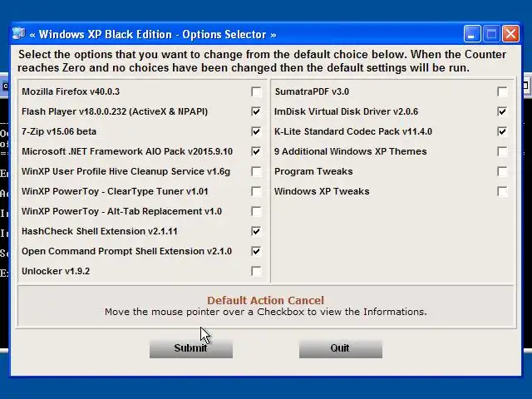
Task: Click the '7-Zip v15.06 beta' label
Action: (59, 131)
